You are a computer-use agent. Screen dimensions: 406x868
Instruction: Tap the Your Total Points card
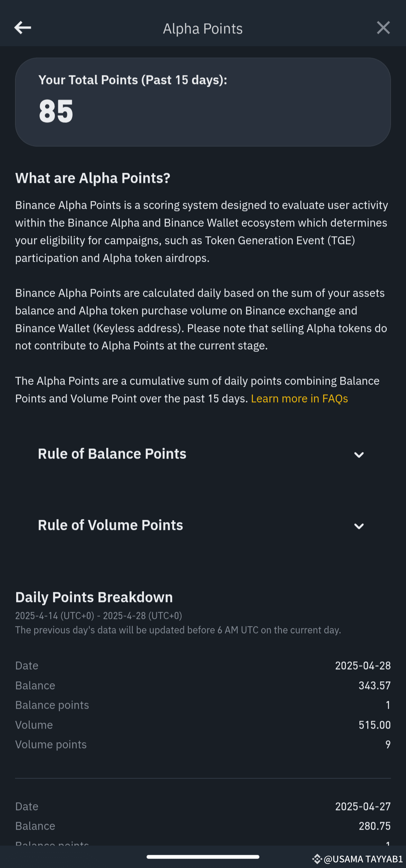(203, 102)
